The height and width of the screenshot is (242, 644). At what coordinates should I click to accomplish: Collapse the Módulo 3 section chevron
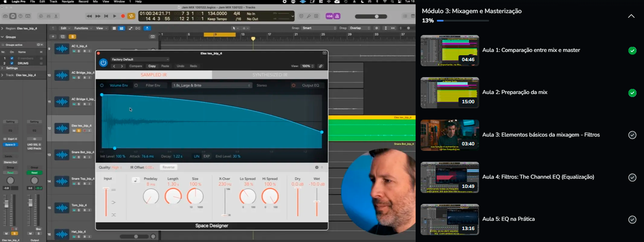click(x=631, y=16)
